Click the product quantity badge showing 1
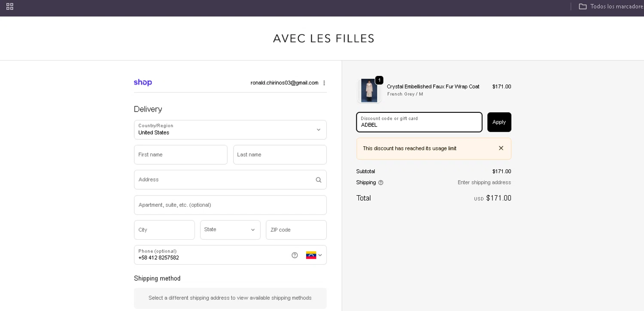The width and height of the screenshot is (644, 311). (379, 80)
